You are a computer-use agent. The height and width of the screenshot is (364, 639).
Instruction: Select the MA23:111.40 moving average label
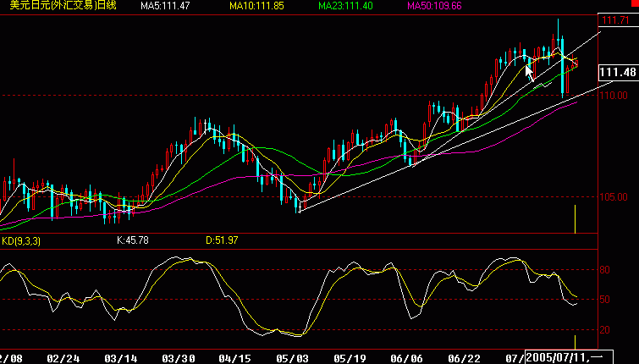point(345,6)
